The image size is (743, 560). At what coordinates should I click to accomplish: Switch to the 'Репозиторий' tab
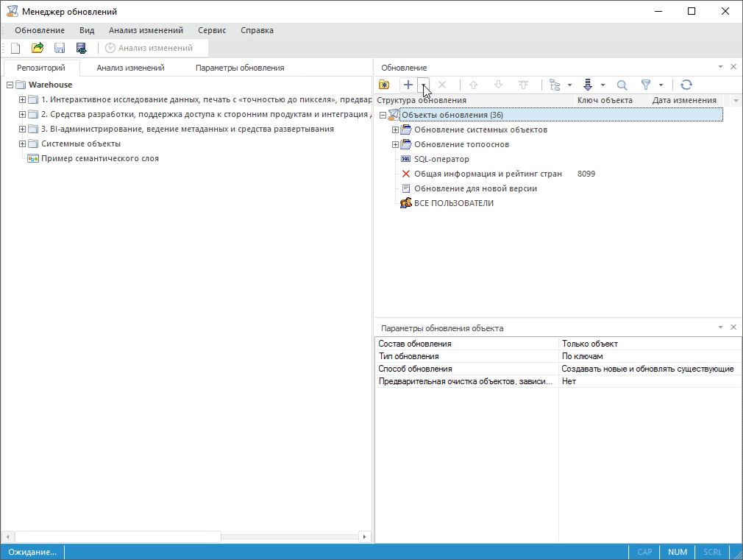(41, 68)
